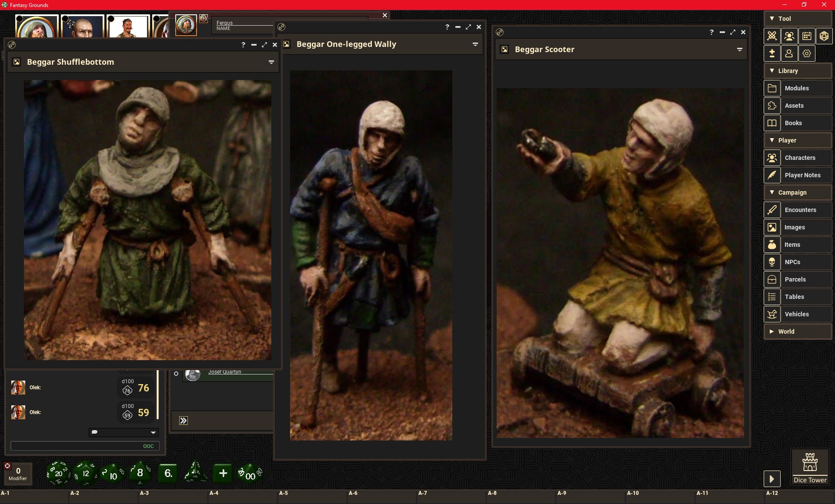Click link icon in Beggar Scooter window
The width and height of the screenshot is (835, 504).
coord(500,32)
